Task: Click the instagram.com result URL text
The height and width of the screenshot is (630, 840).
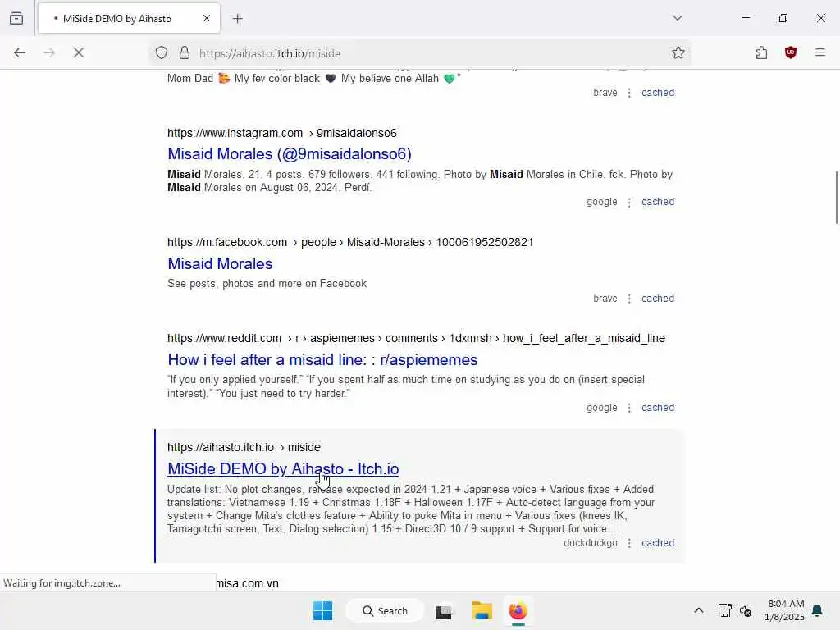Action: pyautogui.click(x=282, y=133)
